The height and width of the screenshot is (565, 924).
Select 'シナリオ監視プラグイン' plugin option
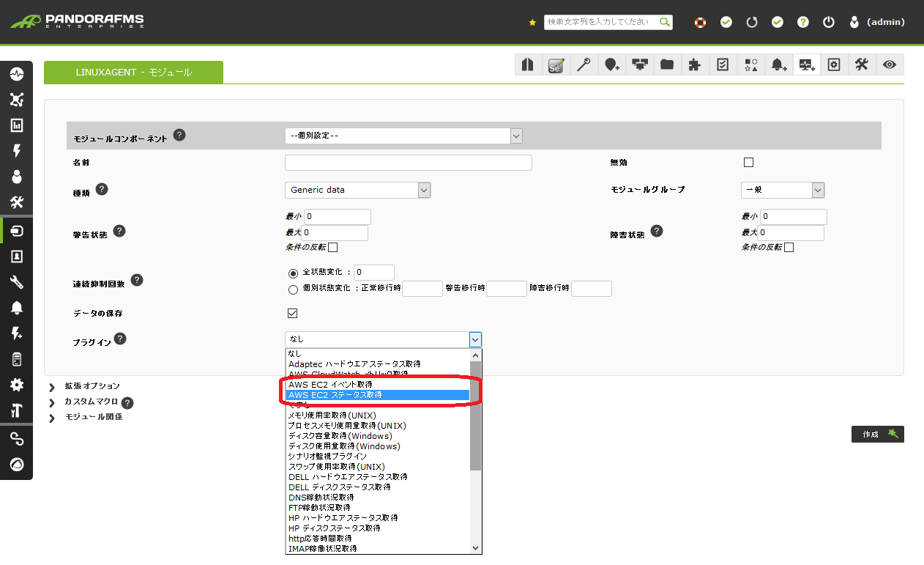[377, 457]
